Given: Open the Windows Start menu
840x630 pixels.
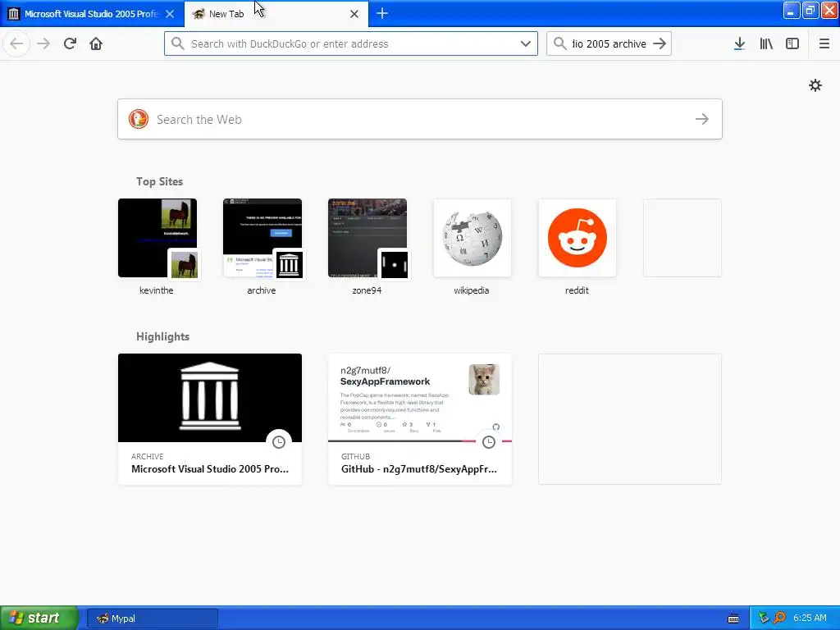Looking at the screenshot, I should (x=39, y=618).
